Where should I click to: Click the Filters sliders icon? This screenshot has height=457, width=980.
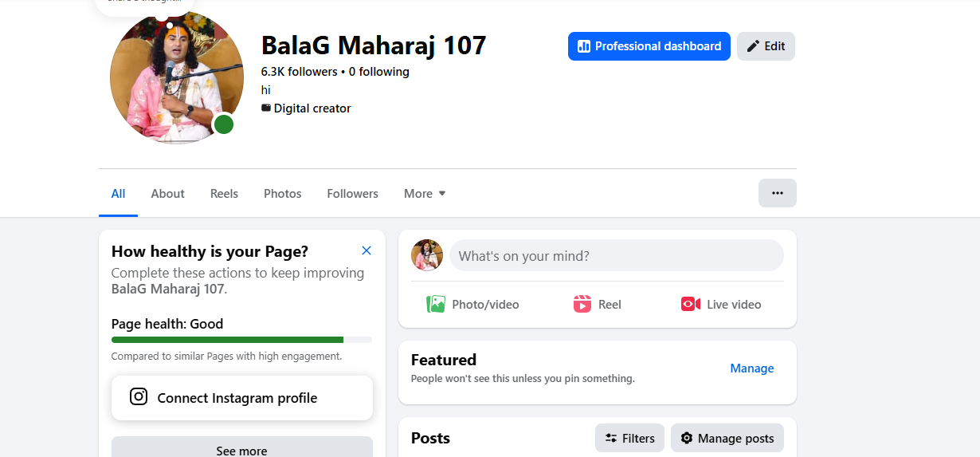point(611,438)
